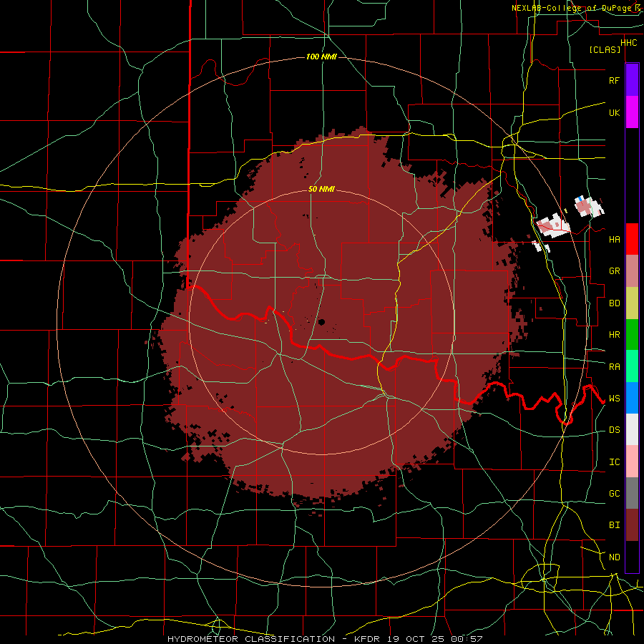Click the 'GR' legend label
The height and width of the screenshot is (644, 644).
(614, 271)
